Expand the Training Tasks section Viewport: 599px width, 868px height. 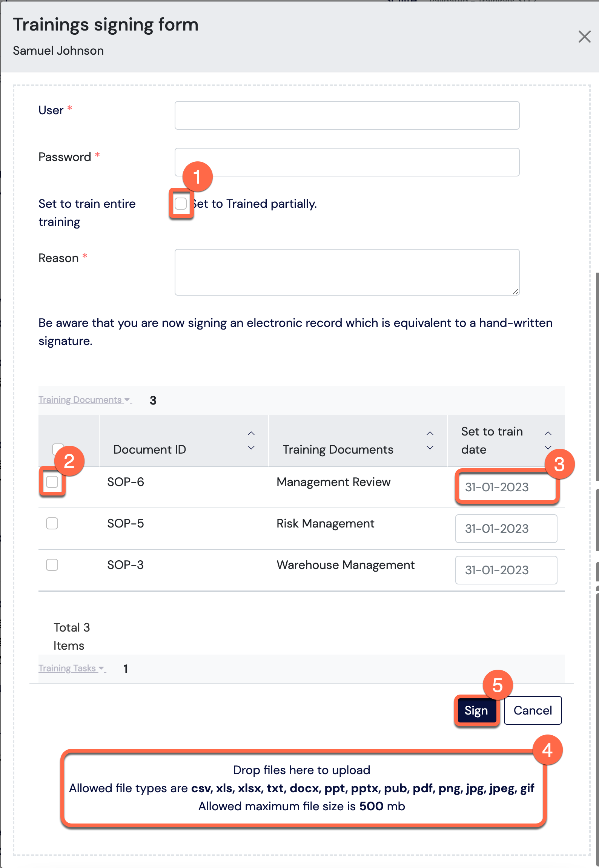71,668
